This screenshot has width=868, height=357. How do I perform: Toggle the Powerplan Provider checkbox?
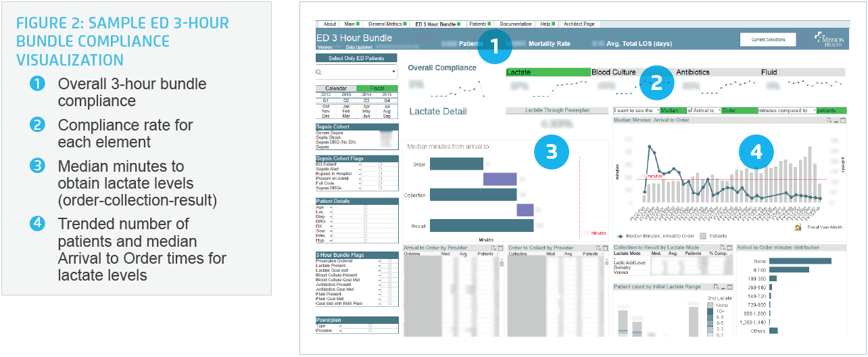pyautogui.click(x=370, y=331)
